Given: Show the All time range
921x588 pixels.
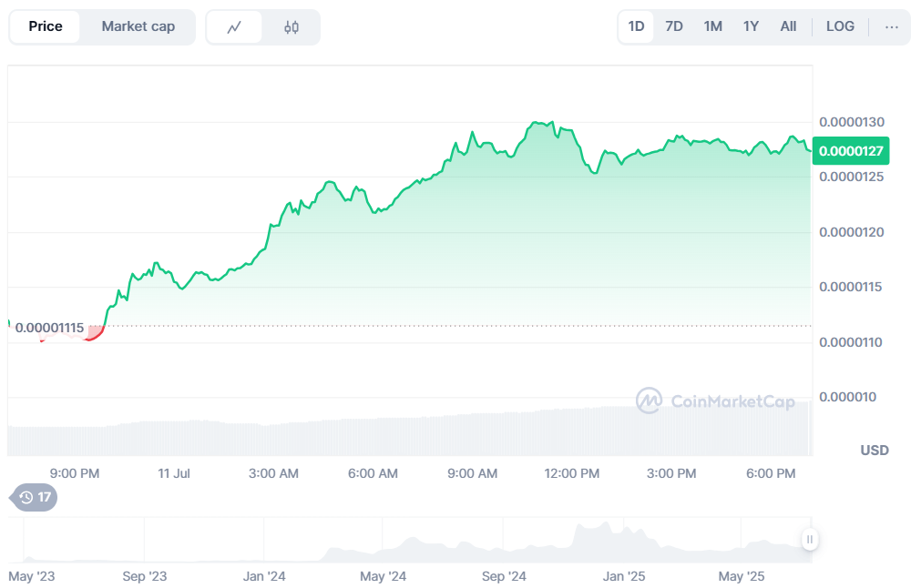Looking at the screenshot, I should click(x=788, y=26).
